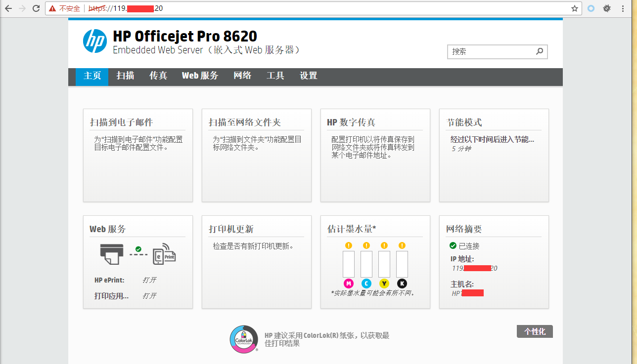Click green check between printer and ePrint

click(x=138, y=248)
